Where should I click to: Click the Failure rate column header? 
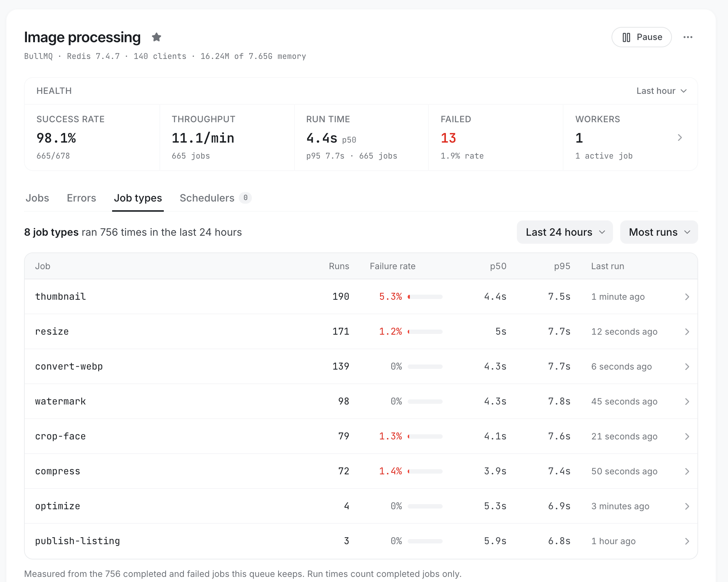tap(392, 266)
